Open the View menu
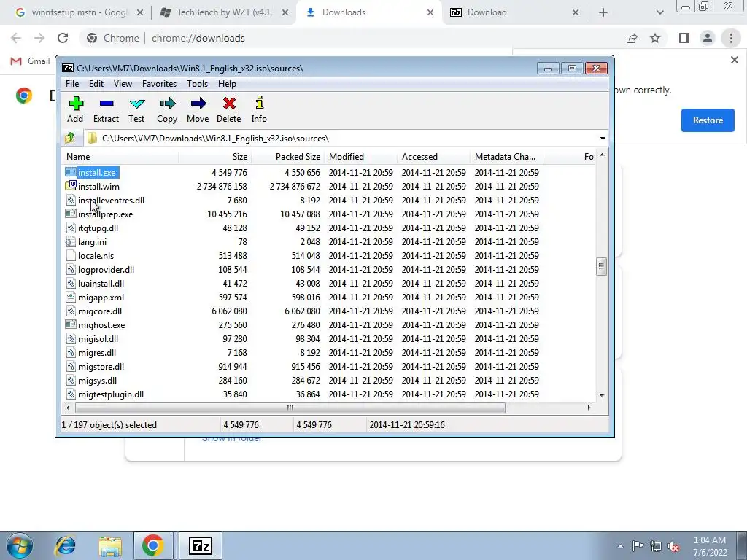 [123, 84]
